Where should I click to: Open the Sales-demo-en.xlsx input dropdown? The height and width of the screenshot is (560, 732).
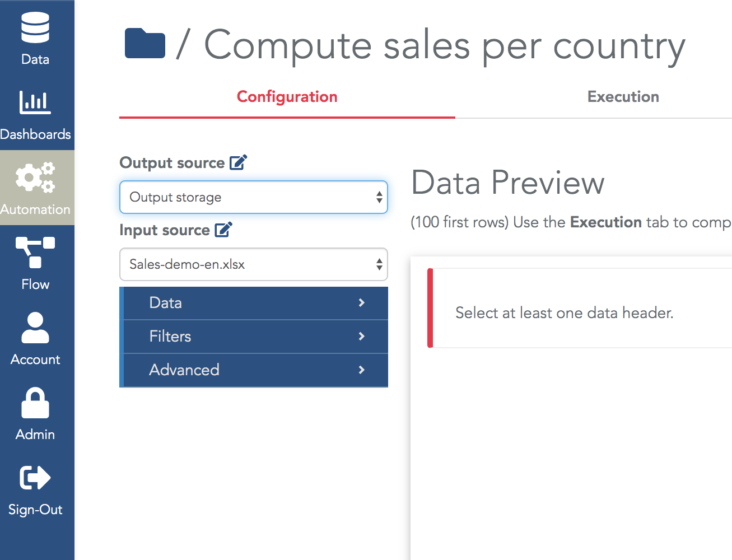pyautogui.click(x=254, y=264)
